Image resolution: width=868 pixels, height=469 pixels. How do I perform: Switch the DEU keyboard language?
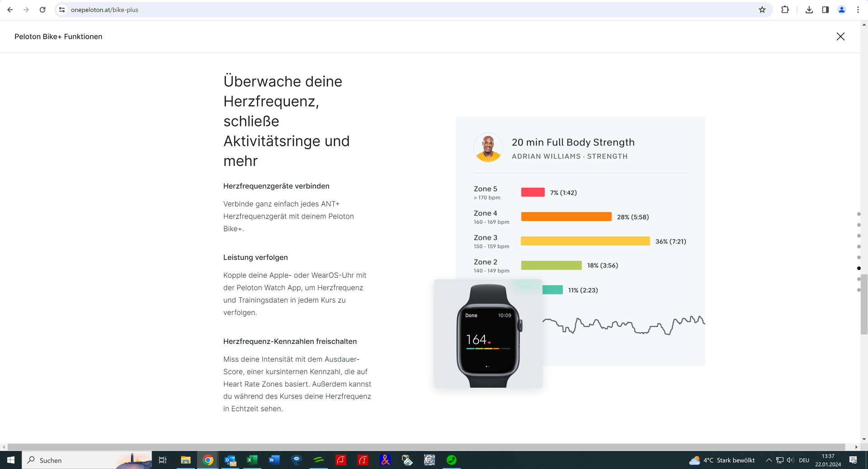tap(804, 460)
